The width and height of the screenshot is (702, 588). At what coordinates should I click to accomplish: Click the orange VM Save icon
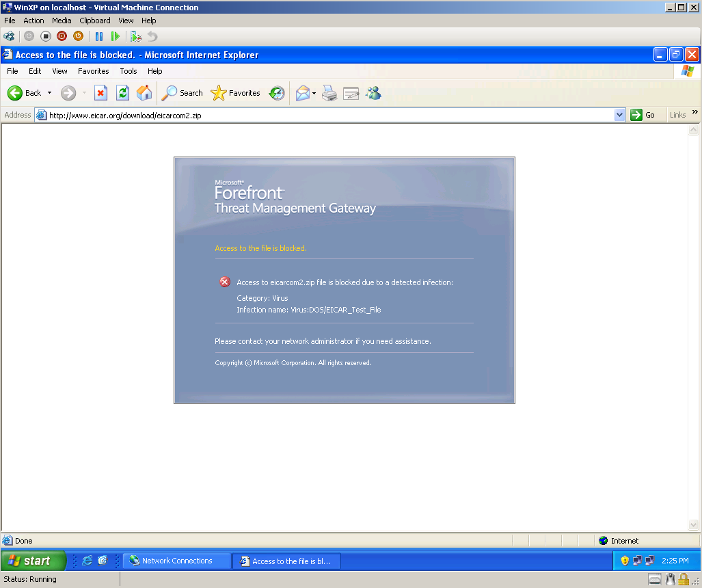point(78,36)
